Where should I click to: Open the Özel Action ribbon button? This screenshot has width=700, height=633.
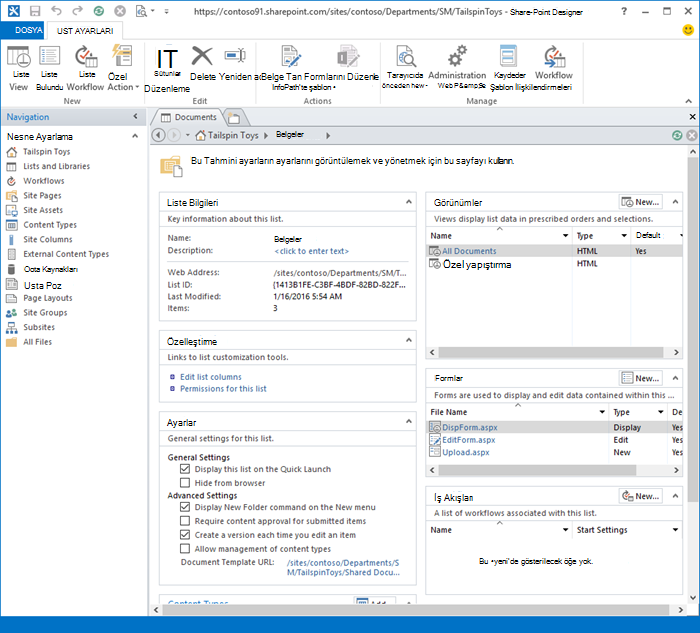click(x=122, y=68)
